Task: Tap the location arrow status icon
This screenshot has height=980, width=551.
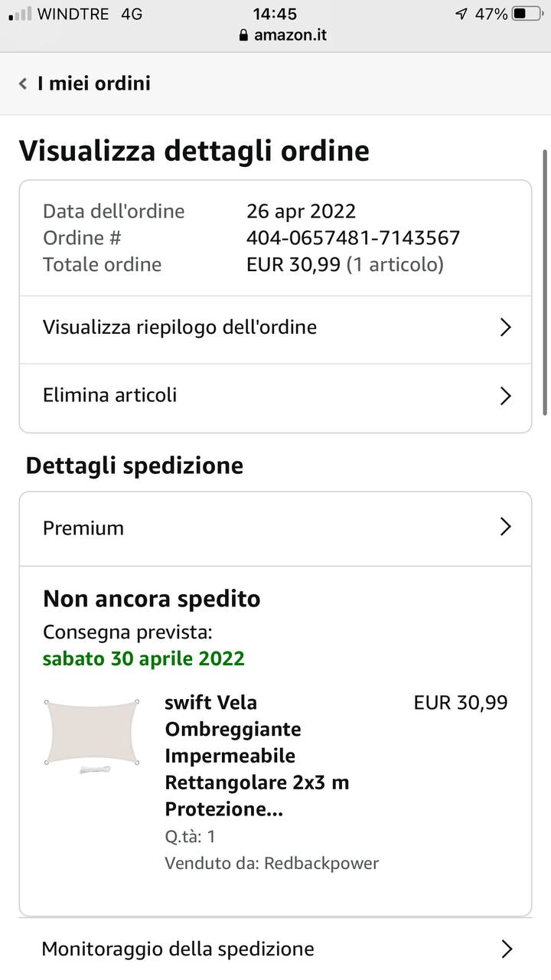Action: (461, 14)
